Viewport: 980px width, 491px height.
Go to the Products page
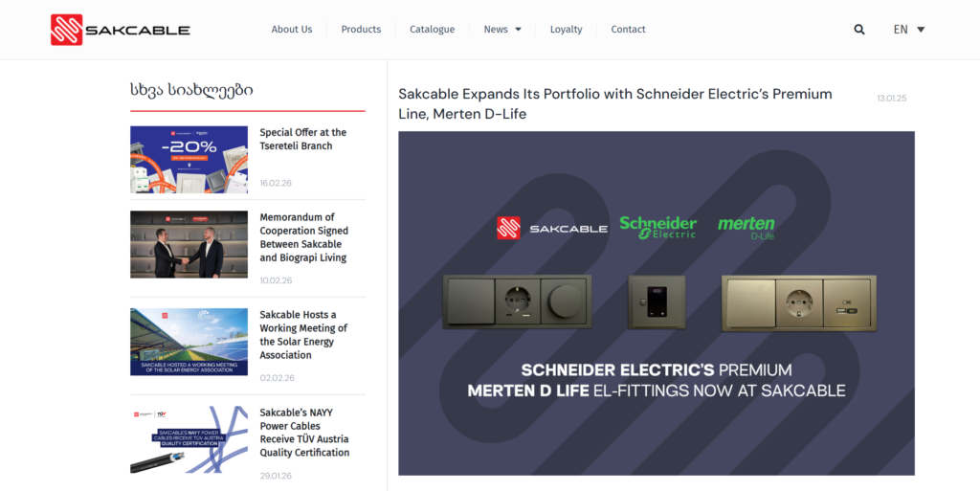(361, 30)
